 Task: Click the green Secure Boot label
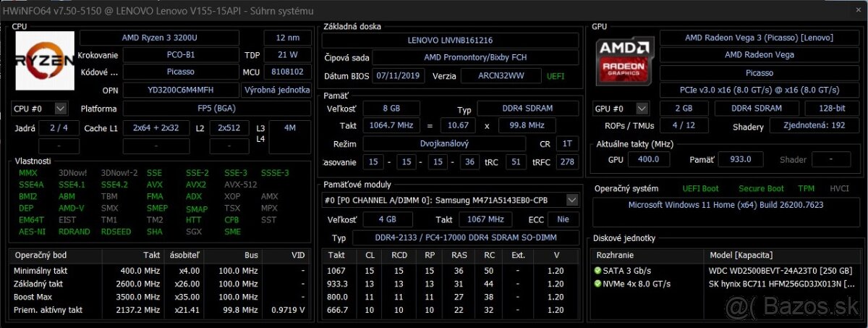click(x=761, y=188)
